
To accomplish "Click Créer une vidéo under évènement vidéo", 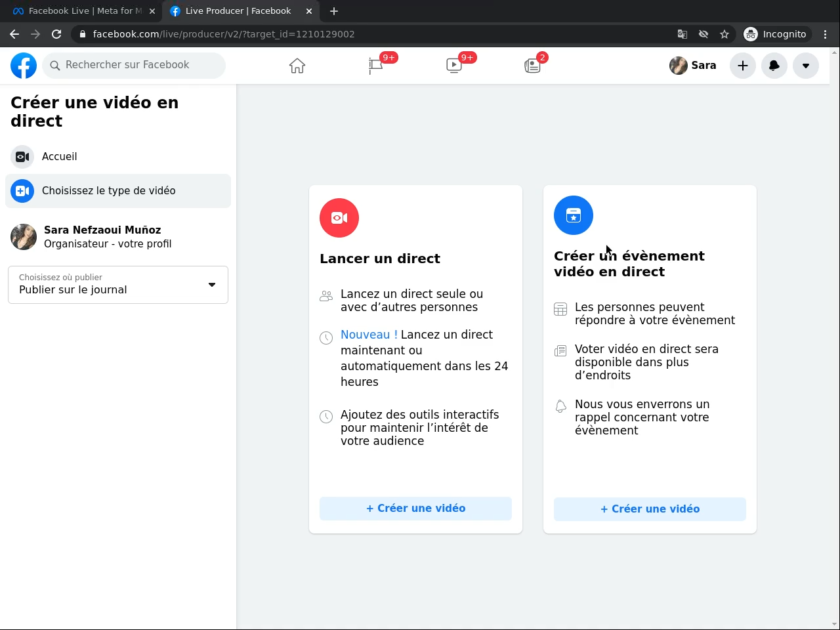I will pyautogui.click(x=650, y=509).
